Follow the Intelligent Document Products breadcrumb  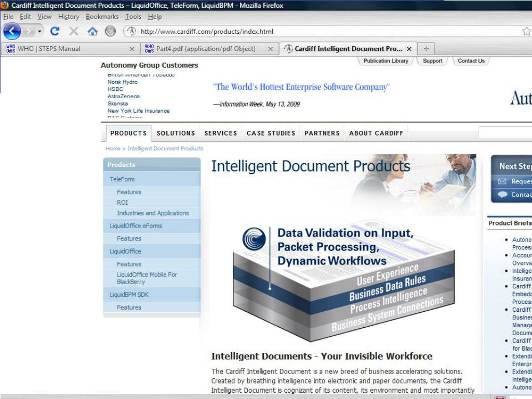click(x=165, y=148)
